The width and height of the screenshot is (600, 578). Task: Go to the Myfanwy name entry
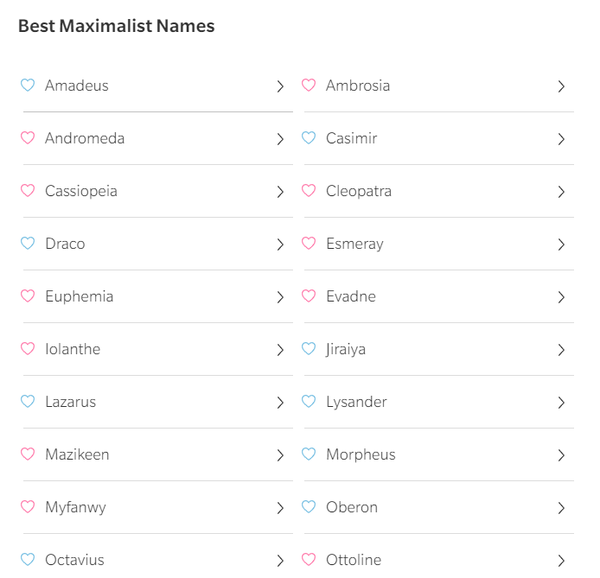[75, 507]
